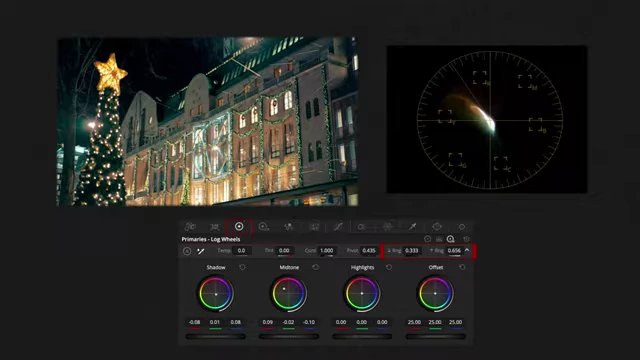Open the Tracker palette

coord(462,227)
